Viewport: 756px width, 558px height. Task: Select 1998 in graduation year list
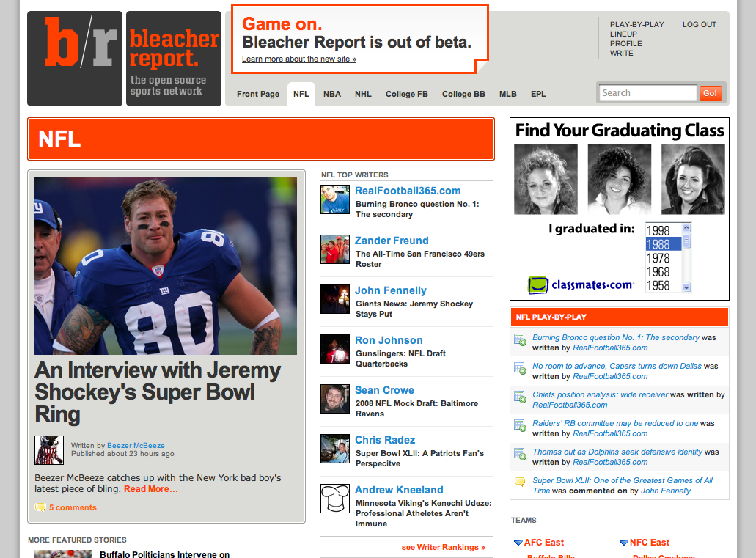click(x=664, y=230)
